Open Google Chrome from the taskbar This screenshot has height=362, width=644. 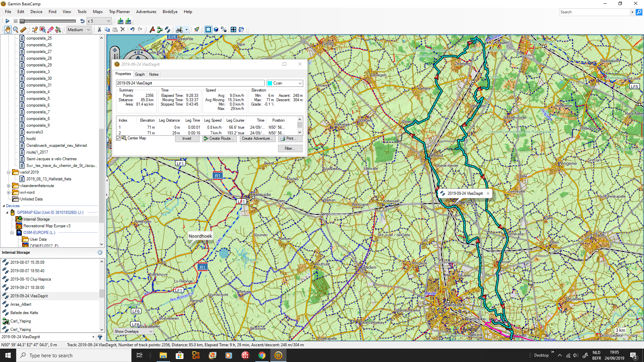point(262,355)
